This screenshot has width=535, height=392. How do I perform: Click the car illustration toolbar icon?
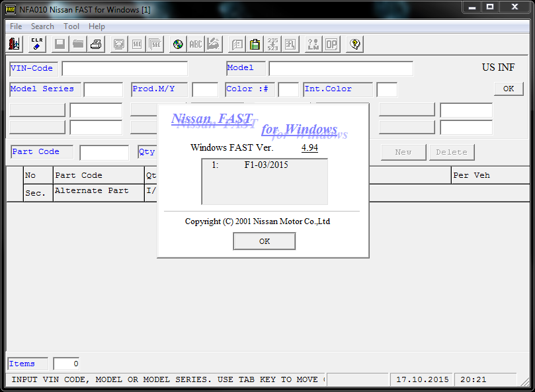point(214,44)
